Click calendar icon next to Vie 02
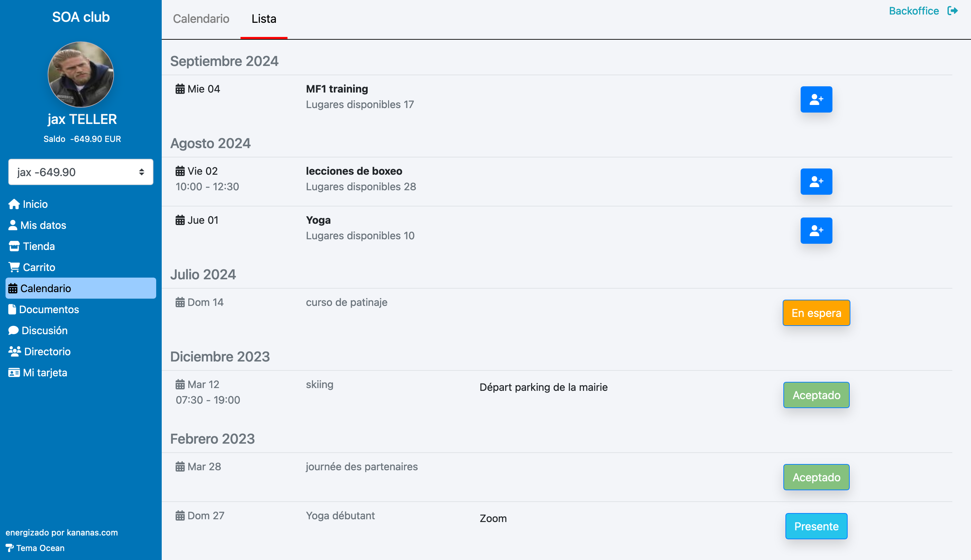Screen dimensions: 971x560 [x=180, y=171]
